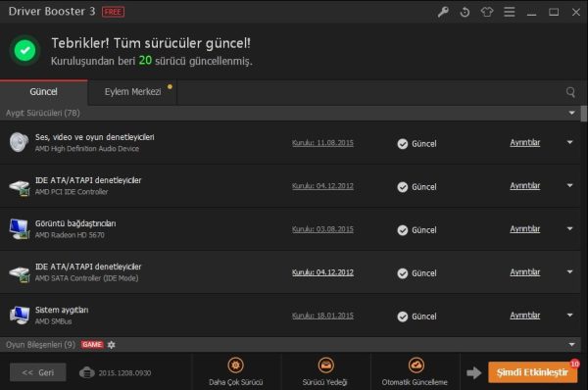Click the vertical scrollbar thumb
Screen dimensions: 588x390
[584, 114]
